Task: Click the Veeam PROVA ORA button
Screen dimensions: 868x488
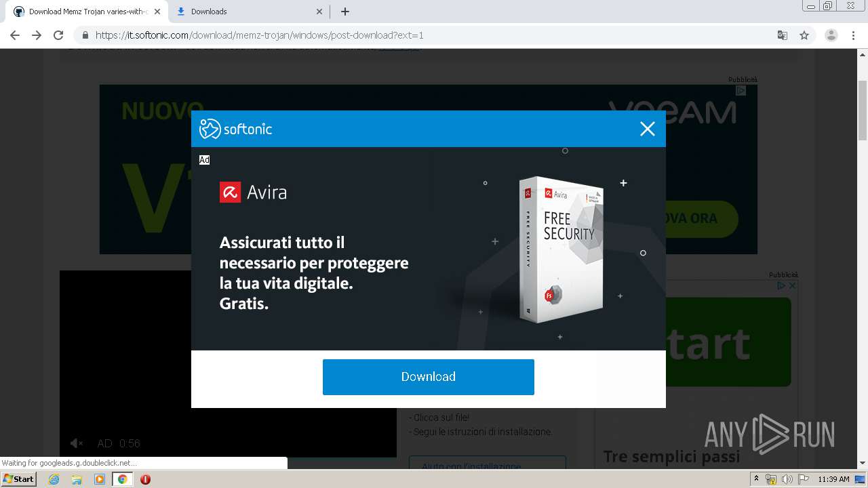Action: tap(701, 219)
